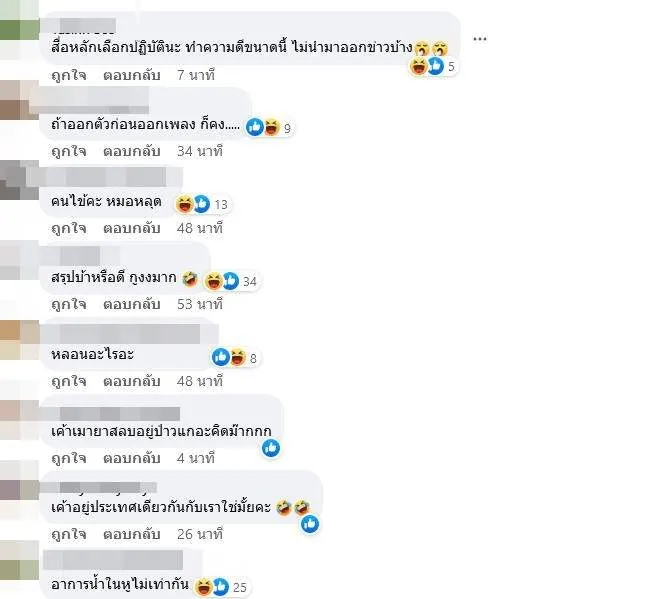Viewport: 666px width, 599px height.
Task: Click reaction icons with count 9
Action: tap(270, 127)
